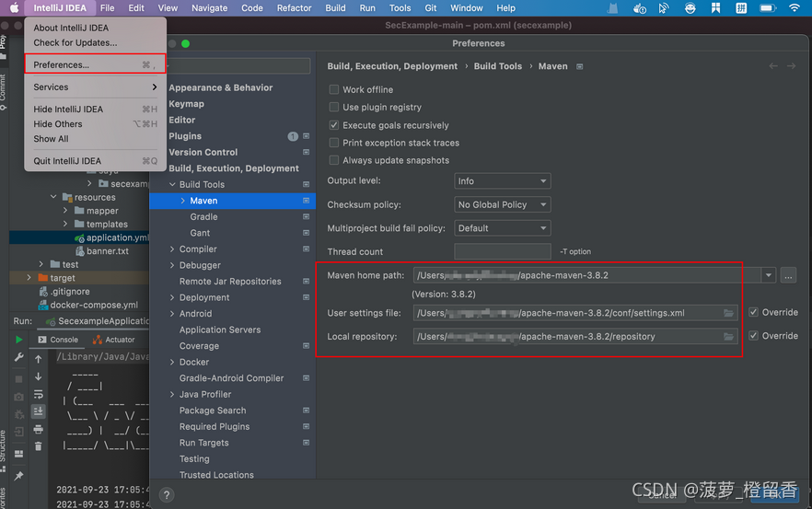Click Local repository path field
The width and height of the screenshot is (812, 509).
(x=574, y=337)
